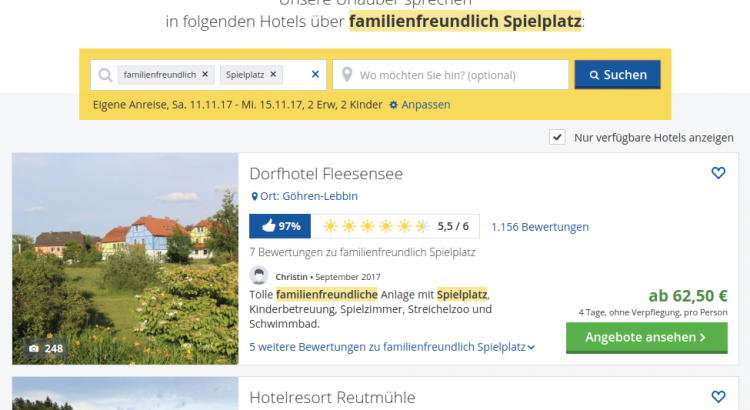Open Anpassen travel settings link
This screenshot has width=750, height=410.
pos(425,105)
